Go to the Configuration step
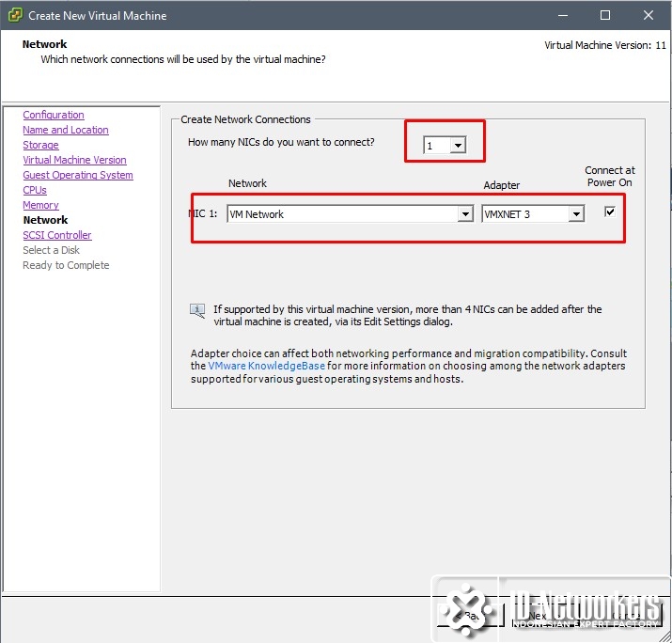672x643 pixels. [54, 115]
